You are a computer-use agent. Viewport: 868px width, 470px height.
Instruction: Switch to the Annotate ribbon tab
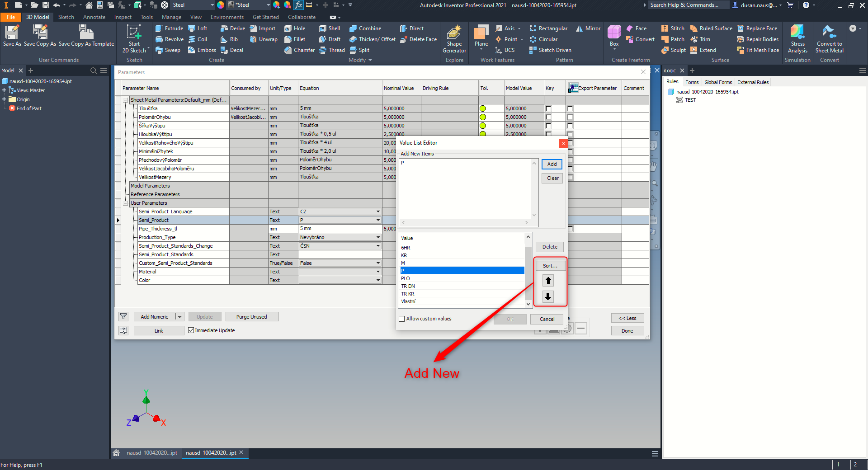coord(94,17)
